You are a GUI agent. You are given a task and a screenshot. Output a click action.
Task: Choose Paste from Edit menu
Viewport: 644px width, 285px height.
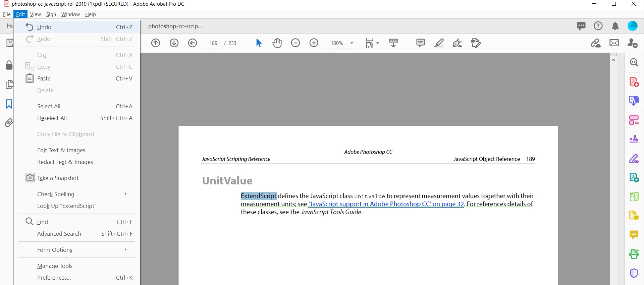(x=77, y=78)
